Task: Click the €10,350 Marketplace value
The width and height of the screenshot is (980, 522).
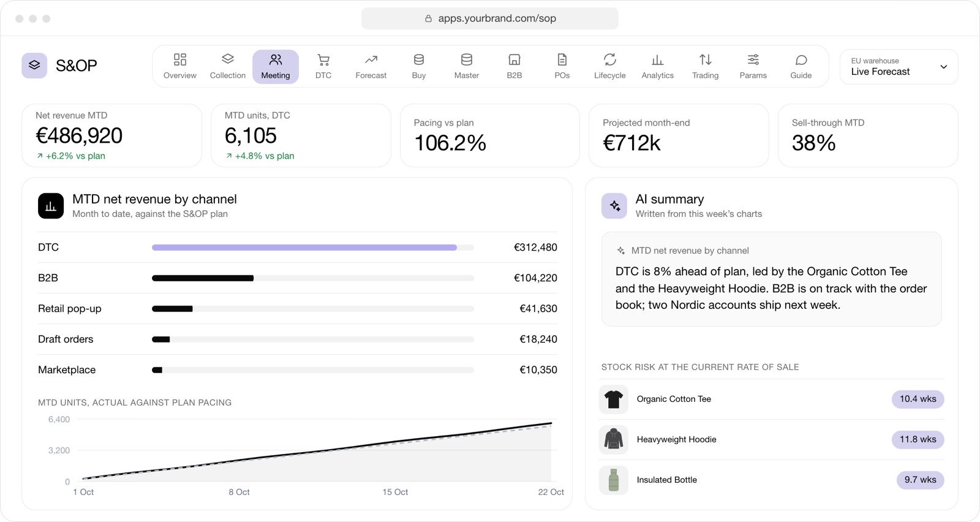Action: 538,370
